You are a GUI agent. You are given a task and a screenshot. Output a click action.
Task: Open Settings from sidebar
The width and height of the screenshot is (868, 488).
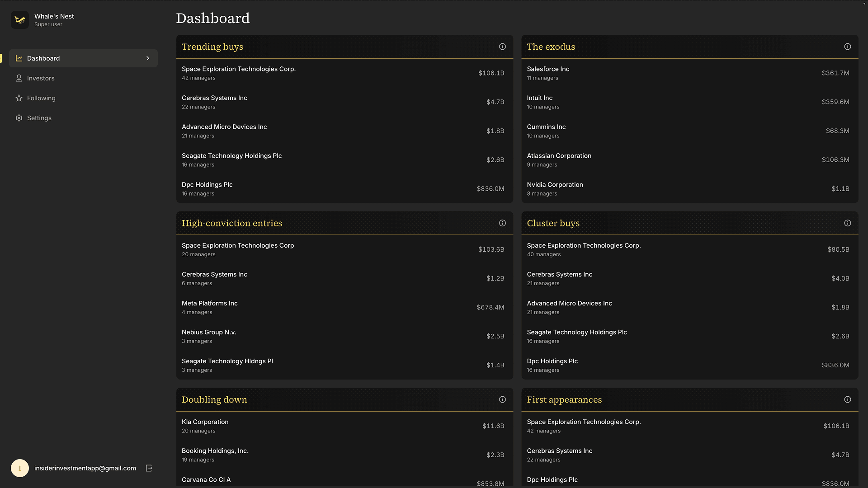coord(83,118)
